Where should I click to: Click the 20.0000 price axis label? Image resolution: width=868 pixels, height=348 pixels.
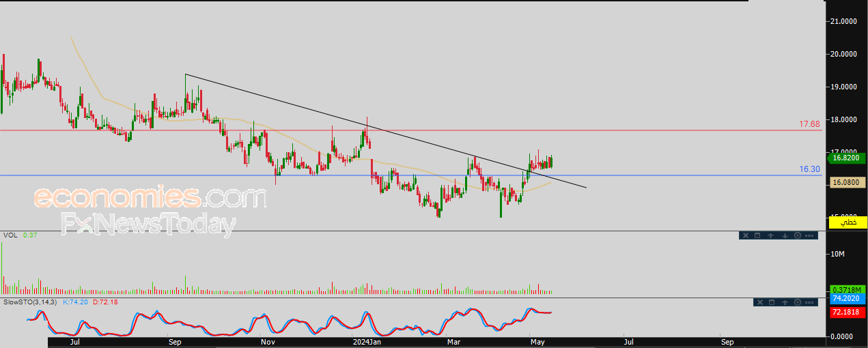point(843,54)
